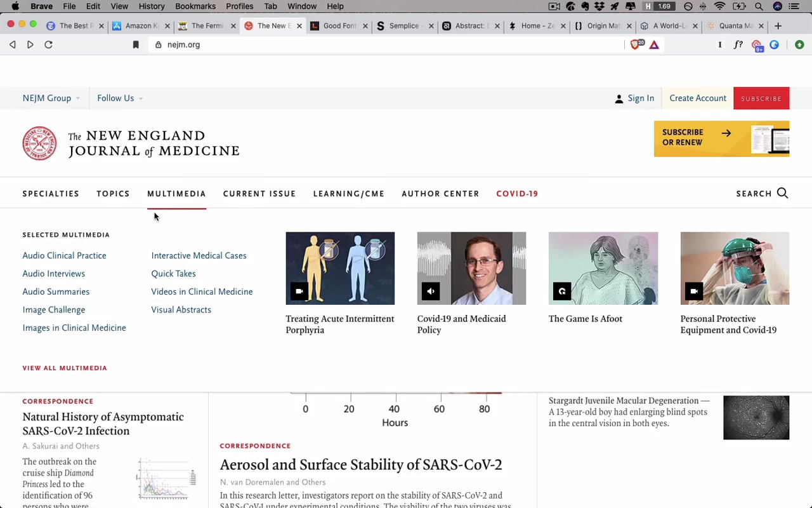This screenshot has width=812, height=508.
Task: Open search with the magnifying glass icon
Action: [782, 193]
